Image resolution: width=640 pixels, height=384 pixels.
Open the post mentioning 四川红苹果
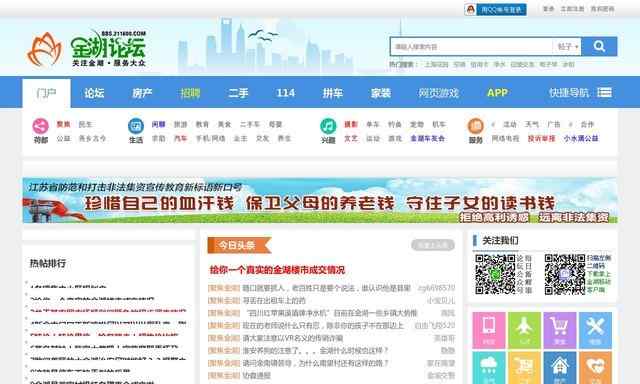[x=331, y=313]
